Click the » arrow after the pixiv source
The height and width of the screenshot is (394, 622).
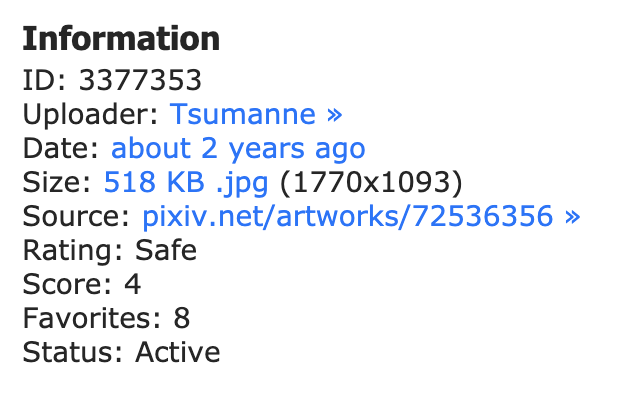tap(572, 217)
